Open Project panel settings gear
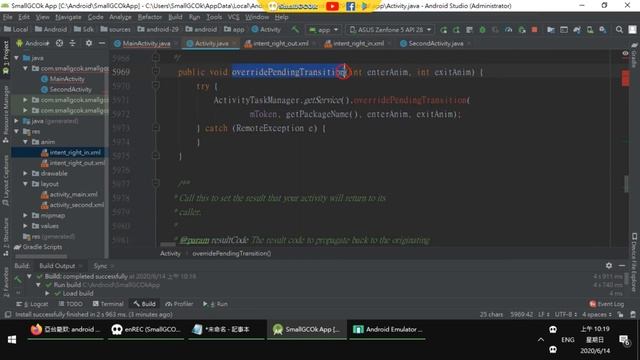The width and height of the screenshot is (640, 360). [89, 43]
